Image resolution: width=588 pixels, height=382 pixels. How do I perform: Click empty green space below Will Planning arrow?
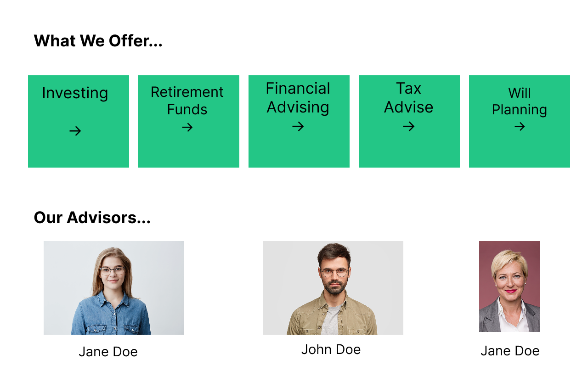pos(520,152)
